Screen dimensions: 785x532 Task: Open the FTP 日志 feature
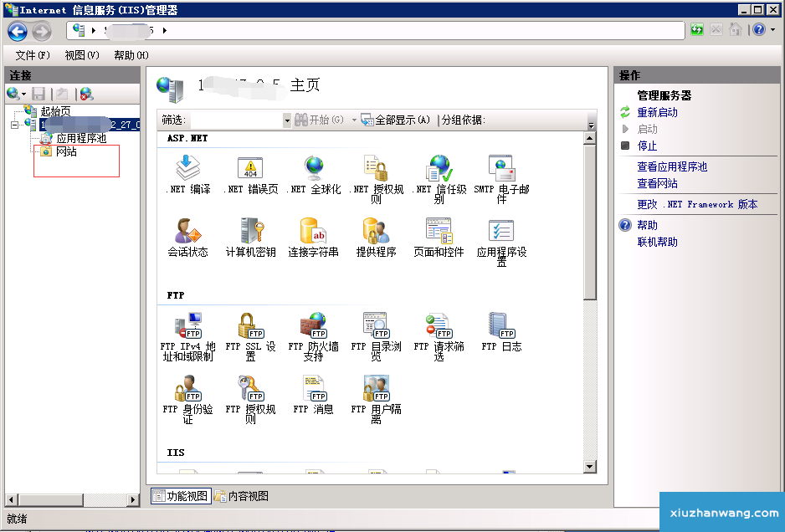[501, 331]
